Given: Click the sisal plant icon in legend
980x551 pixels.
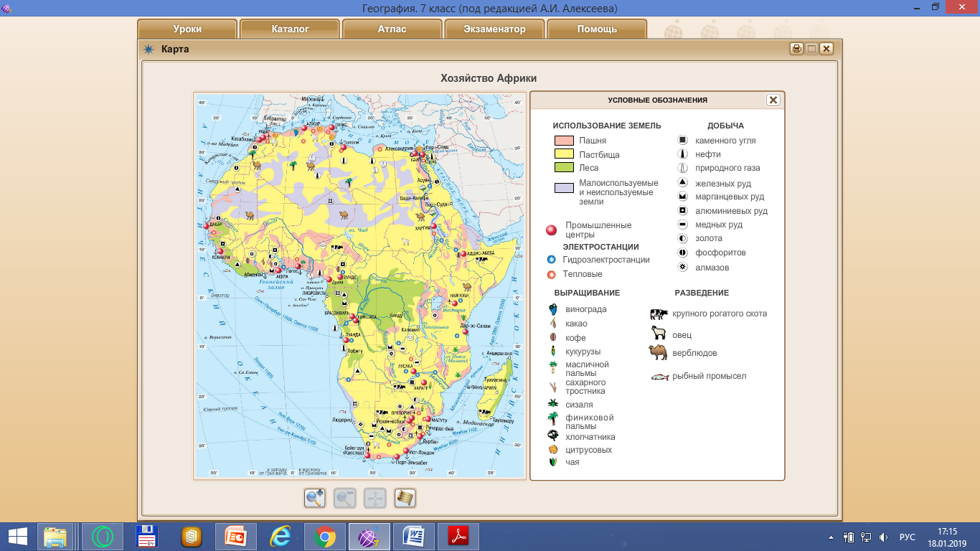Looking at the screenshot, I should click(x=552, y=404).
